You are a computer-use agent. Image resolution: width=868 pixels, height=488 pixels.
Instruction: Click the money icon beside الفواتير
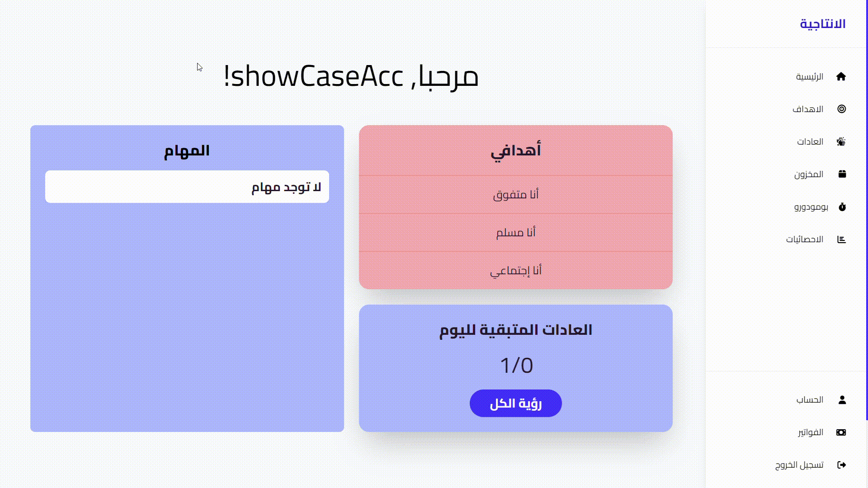pyautogui.click(x=841, y=432)
